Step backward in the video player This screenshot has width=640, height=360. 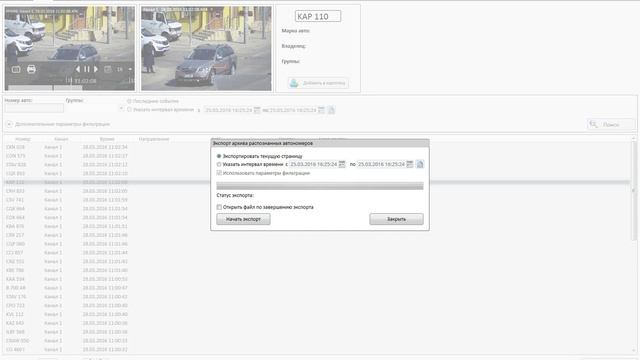(78, 69)
